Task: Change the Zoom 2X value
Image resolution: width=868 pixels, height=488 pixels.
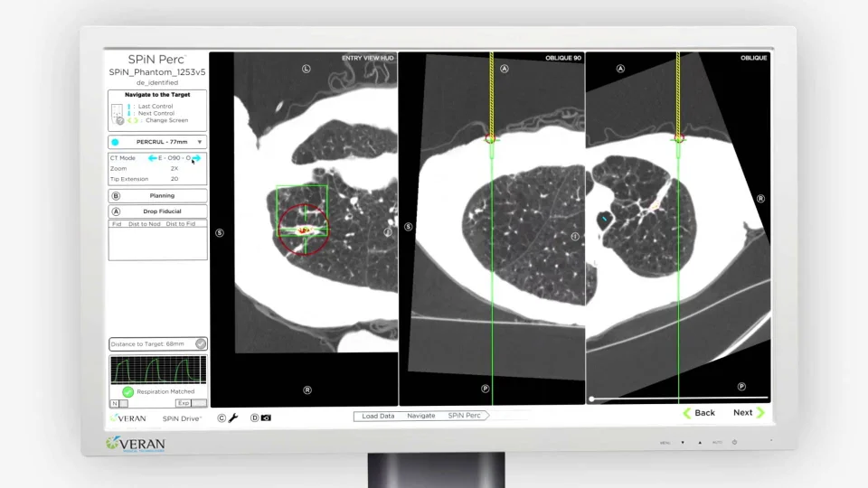Action: tap(175, 169)
